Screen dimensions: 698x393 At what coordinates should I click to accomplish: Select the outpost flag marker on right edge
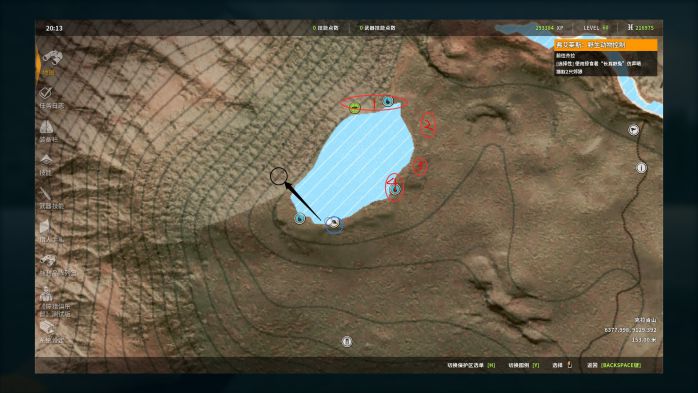point(633,130)
